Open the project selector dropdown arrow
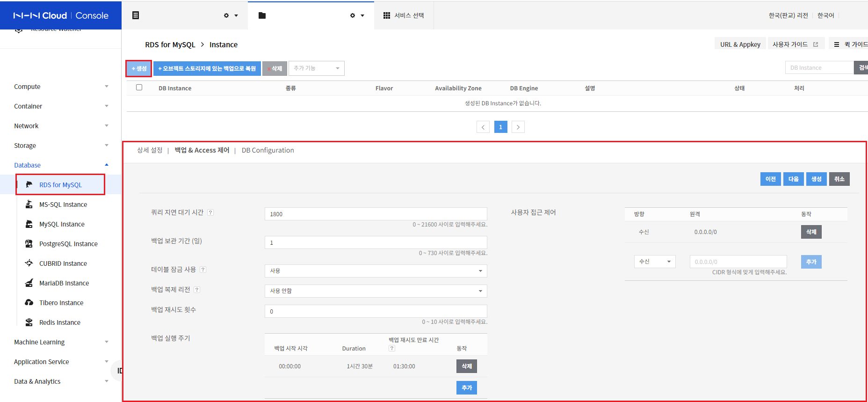 click(x=362, y=15)
